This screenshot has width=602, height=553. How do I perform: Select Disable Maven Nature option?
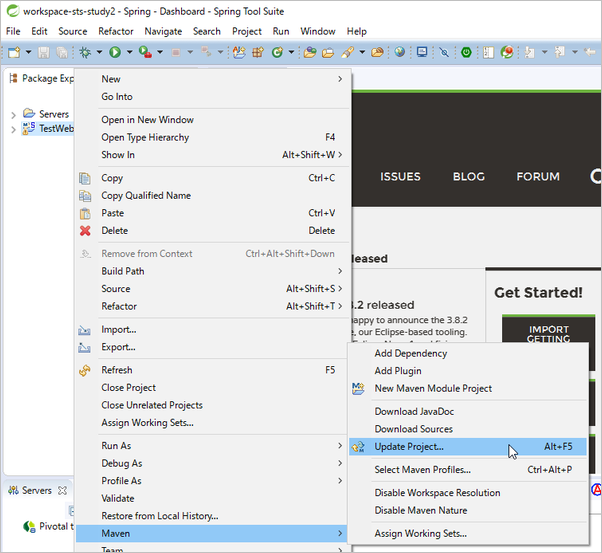tap(421, 510)
